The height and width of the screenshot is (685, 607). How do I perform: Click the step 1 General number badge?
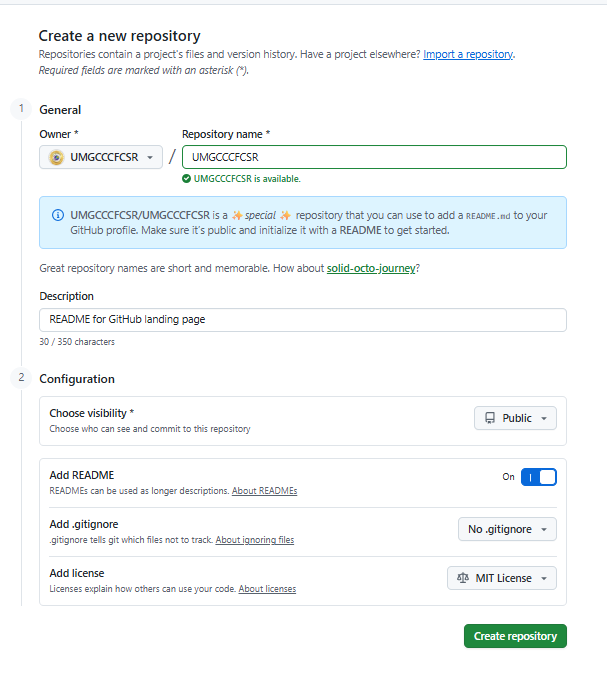click(x=20, y=109)
